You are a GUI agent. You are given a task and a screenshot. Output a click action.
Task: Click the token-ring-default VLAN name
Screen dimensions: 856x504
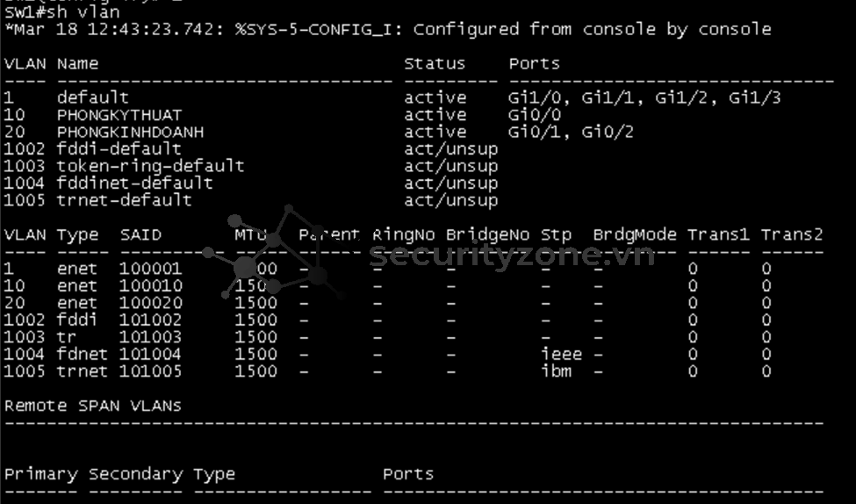point(151,166)
